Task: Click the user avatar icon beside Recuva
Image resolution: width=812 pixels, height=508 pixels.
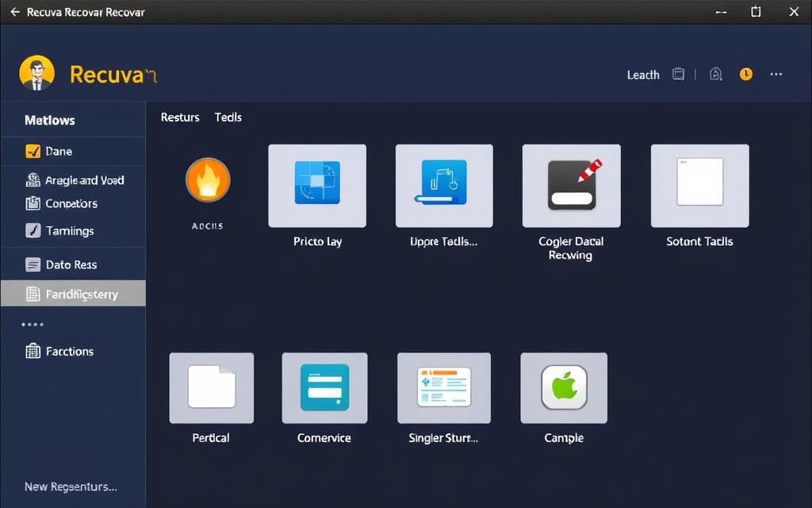Action: click(x=36, y=73)
